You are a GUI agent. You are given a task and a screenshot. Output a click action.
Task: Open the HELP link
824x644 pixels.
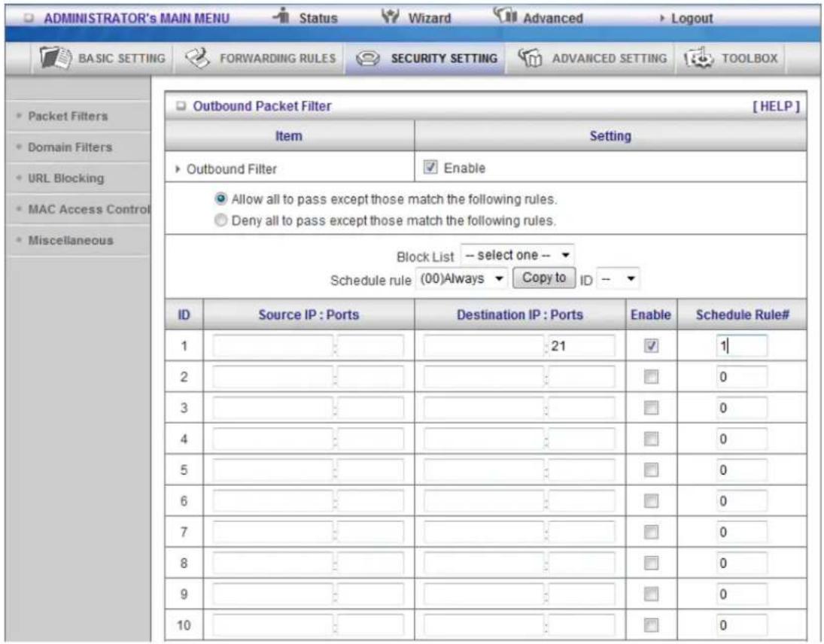pyautogui.click(x=776, y=106)
